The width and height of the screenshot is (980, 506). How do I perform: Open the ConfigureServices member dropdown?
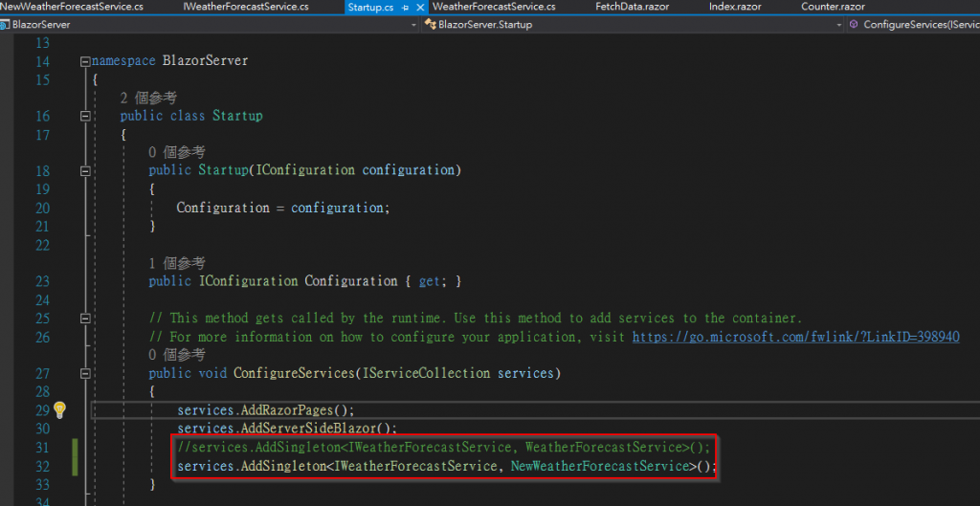[x=915, y=24]
